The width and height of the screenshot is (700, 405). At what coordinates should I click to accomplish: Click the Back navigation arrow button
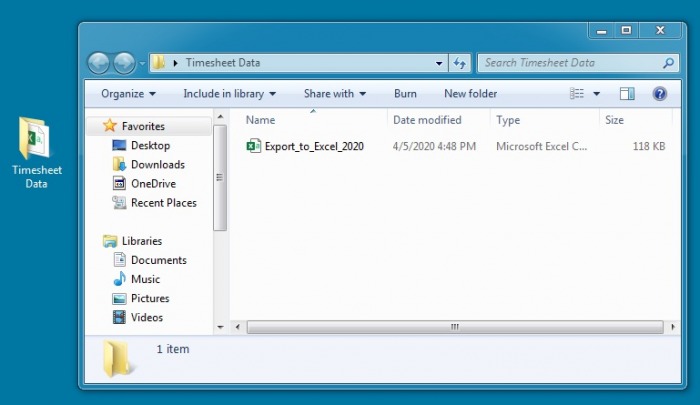pos(99,63)
